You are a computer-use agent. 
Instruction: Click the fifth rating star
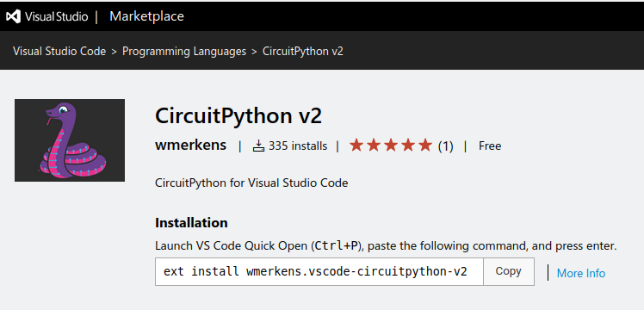[x=425, y=145]
